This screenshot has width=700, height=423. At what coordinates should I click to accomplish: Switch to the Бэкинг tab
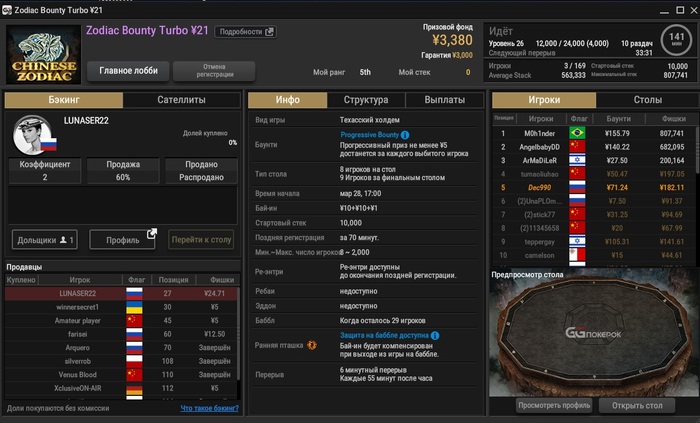pos(64,100)
